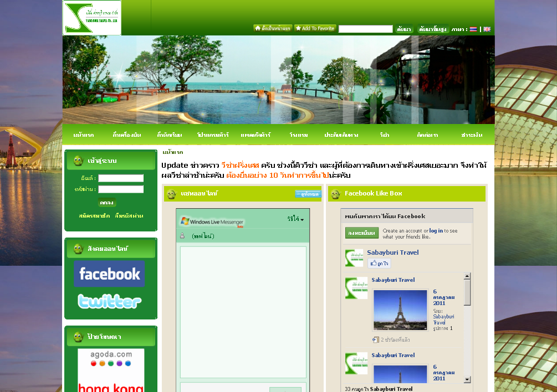Screen dimensions: 557x392
Task: Click the mascot icon beside แชทออนไลน์ heading
Action: [172, 194]
